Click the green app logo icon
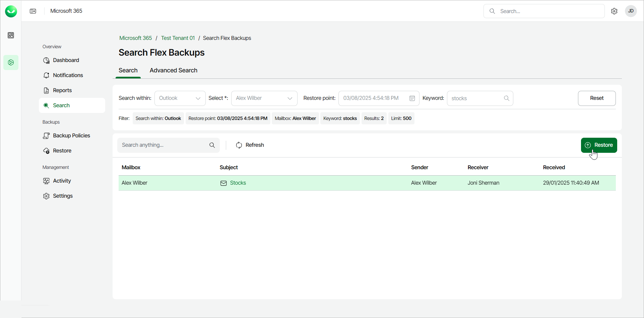Screen dimensions: 644x318 11,11
